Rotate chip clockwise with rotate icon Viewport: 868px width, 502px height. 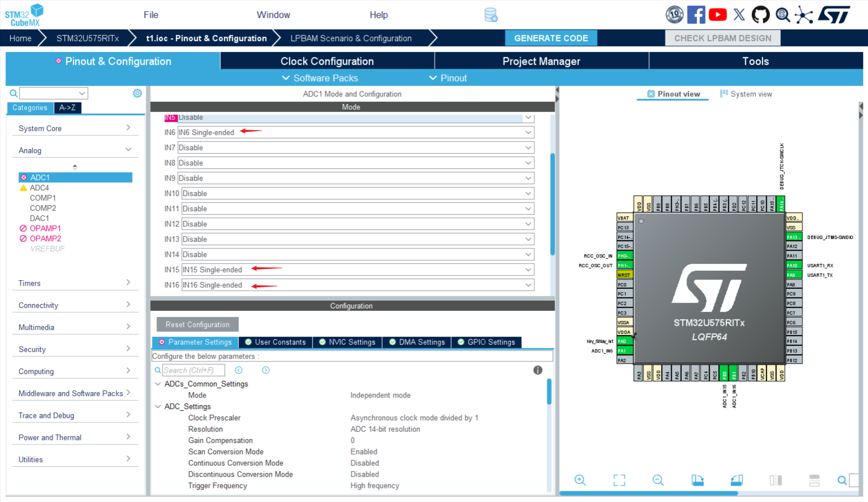click(x=697, y=480)
